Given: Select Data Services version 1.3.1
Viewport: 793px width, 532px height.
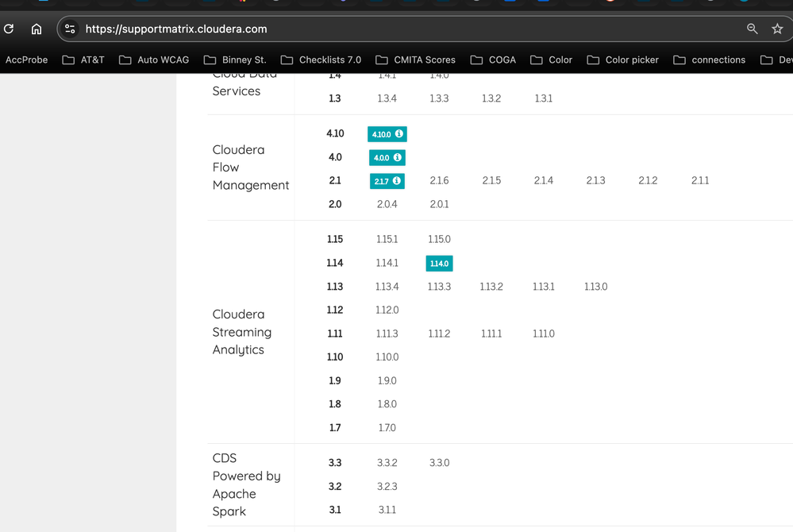Looking at the screenshot, I should pos(543,98).
